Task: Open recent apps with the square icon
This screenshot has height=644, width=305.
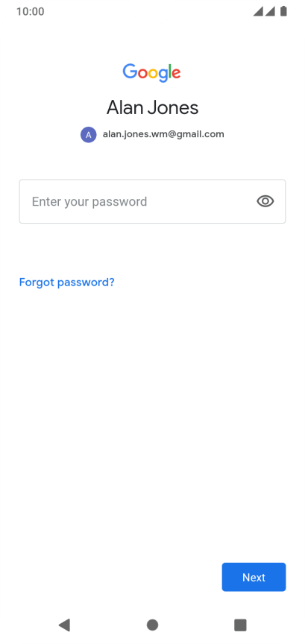Action: (240, 625)
